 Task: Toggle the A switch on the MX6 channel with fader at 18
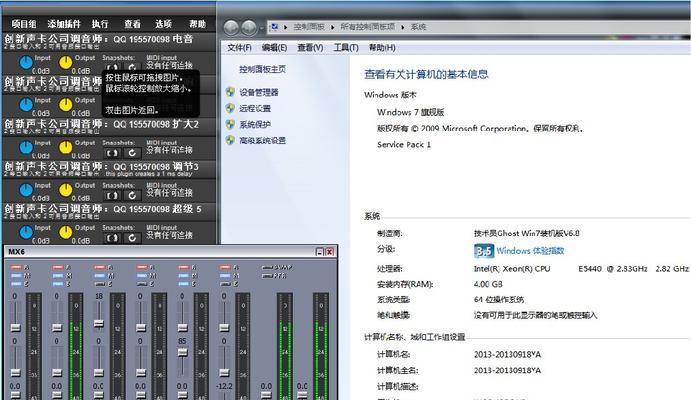coord(100,267)
